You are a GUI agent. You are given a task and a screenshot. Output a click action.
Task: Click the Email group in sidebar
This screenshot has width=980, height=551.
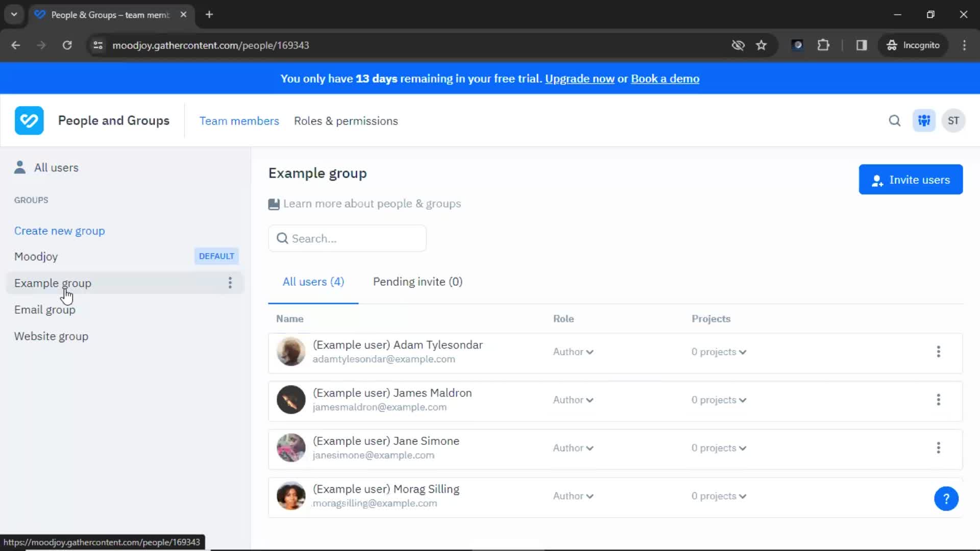44,309
